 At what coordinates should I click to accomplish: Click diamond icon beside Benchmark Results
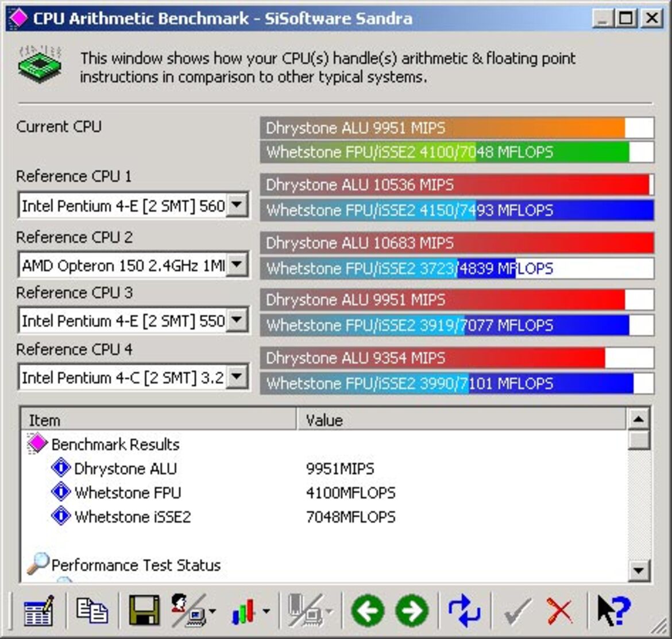(37, 443)
